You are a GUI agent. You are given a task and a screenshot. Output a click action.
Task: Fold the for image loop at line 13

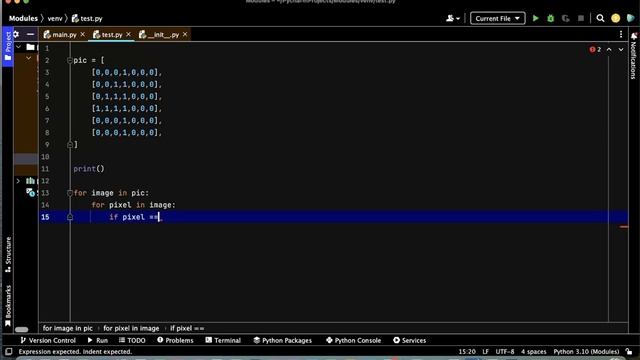coord(69,193)
